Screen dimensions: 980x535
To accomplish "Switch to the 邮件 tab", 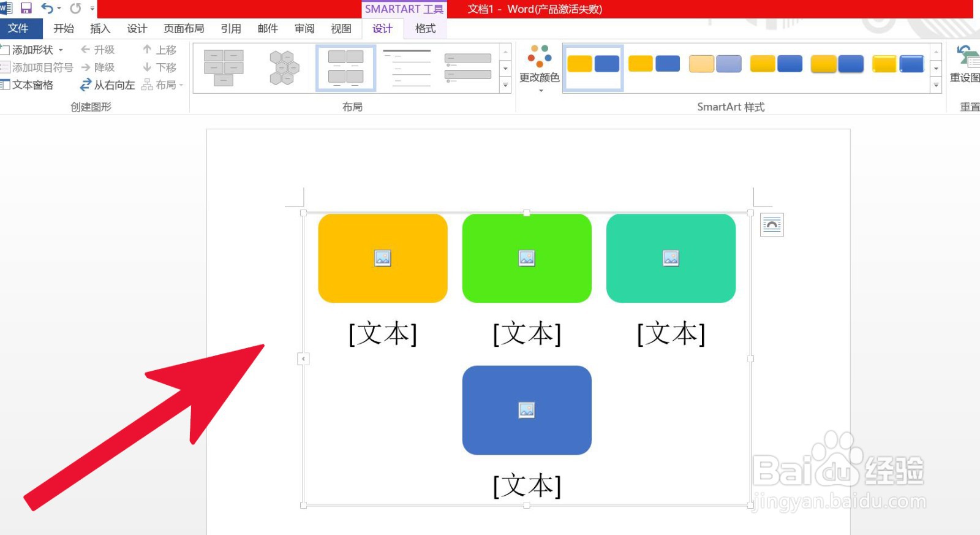I will [268, 28].
